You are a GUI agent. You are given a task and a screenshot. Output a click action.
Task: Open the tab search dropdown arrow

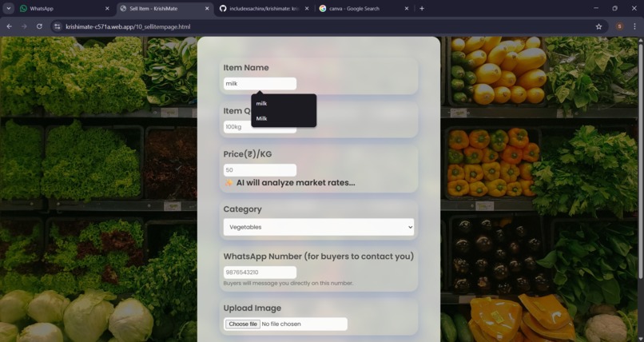click(8, 8)
